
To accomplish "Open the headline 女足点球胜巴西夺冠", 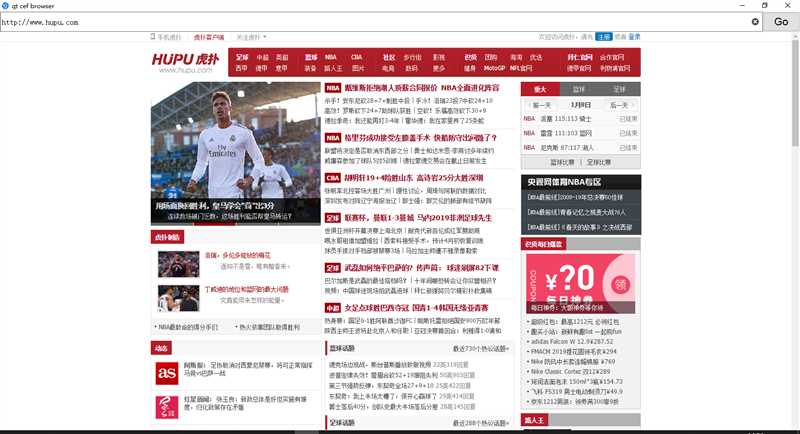I will click(416, 308).
